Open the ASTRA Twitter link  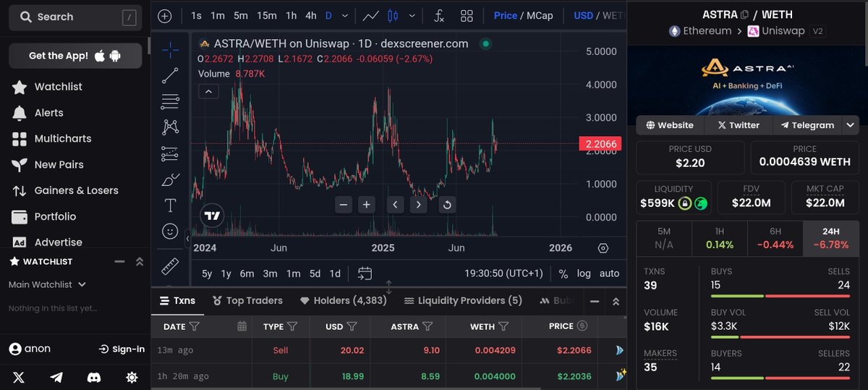(x=739, y=124)
